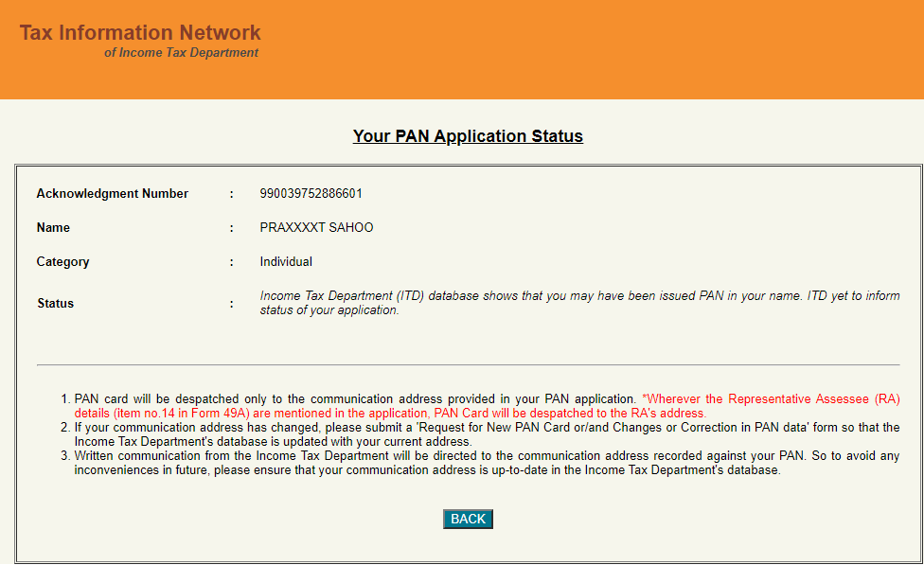The height and width of the screenshot is (565, 924).
Task: Click the acknowledgment number 990039752886601
Action: point(311,194)
